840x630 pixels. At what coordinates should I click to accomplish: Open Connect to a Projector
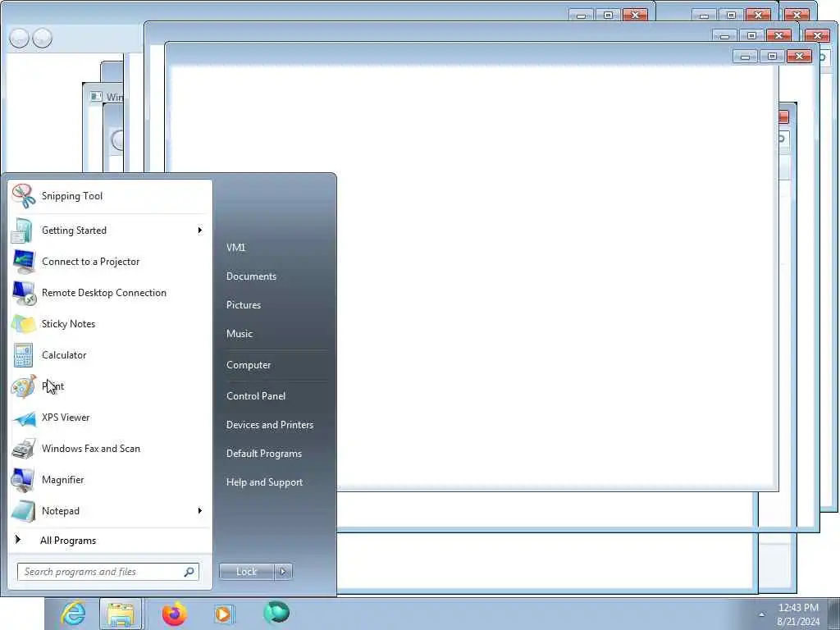(110, 262)
